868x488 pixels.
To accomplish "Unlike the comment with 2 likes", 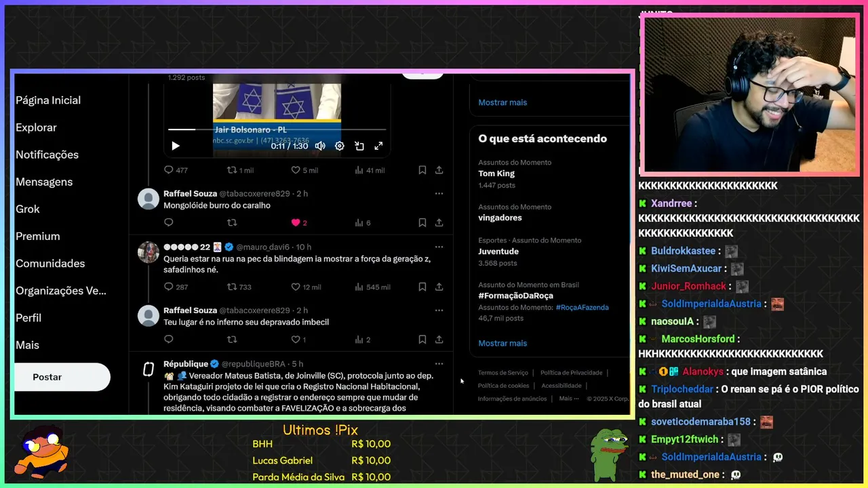I will (299, 222).
